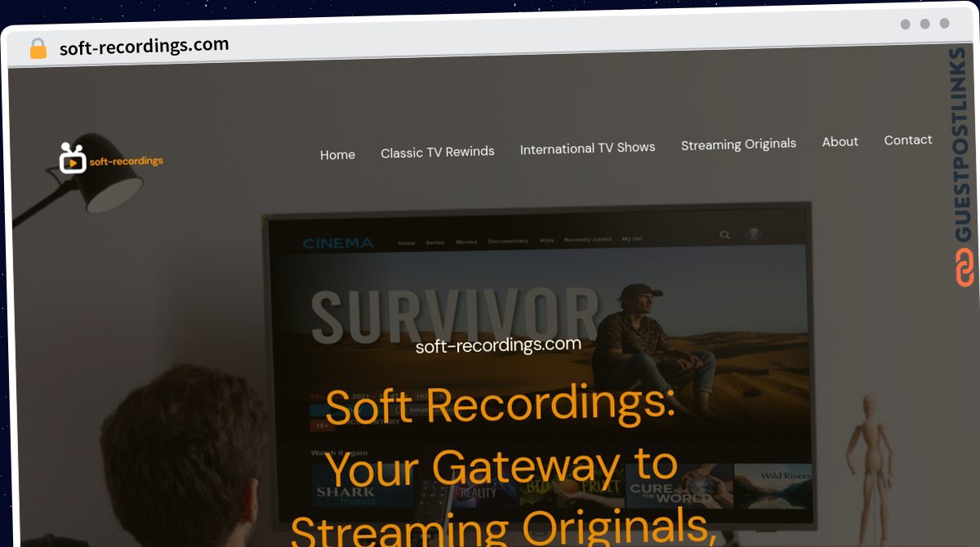Click the soft-recordings.com text over the image
Screen dimensions: 980x547
(498, 345)
